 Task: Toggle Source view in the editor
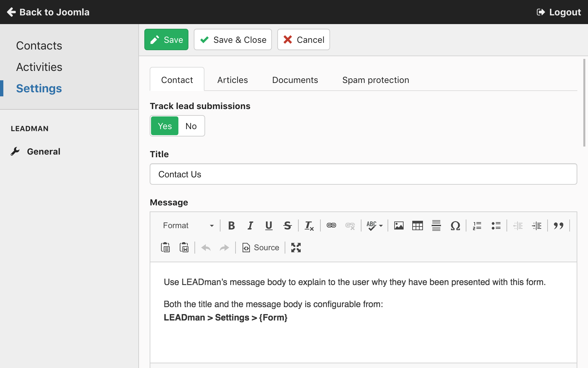point(261,248)
